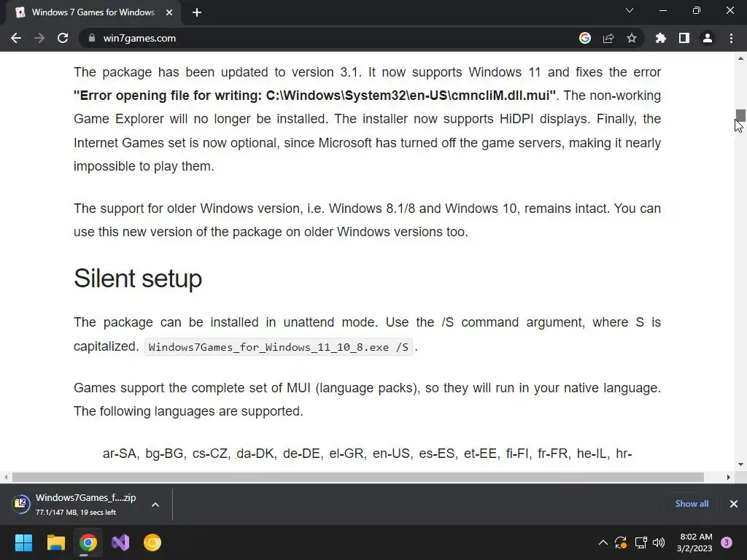
Task: Click the vertical scrollbar thumb
Action: click(x=740, y=115)
